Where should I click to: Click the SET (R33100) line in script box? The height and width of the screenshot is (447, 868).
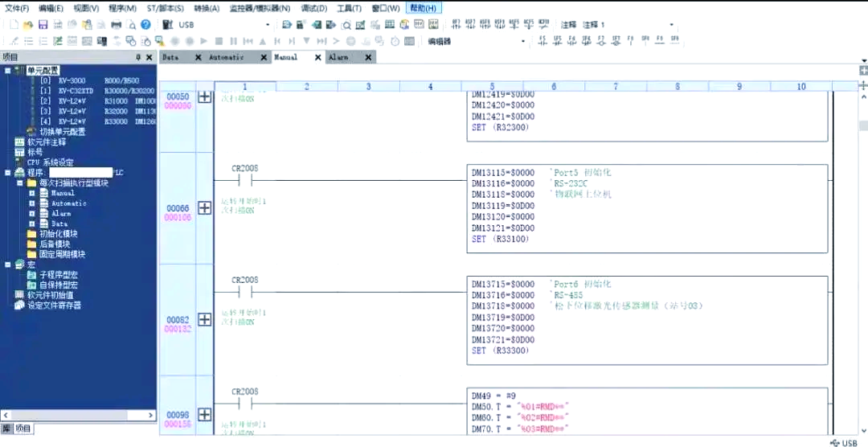coord(500,239)
